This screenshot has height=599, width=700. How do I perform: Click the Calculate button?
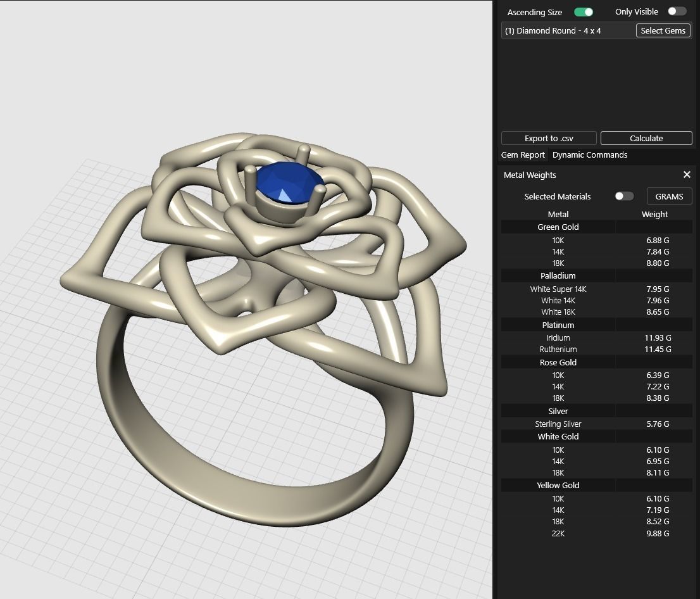click(x=646, y=138)
